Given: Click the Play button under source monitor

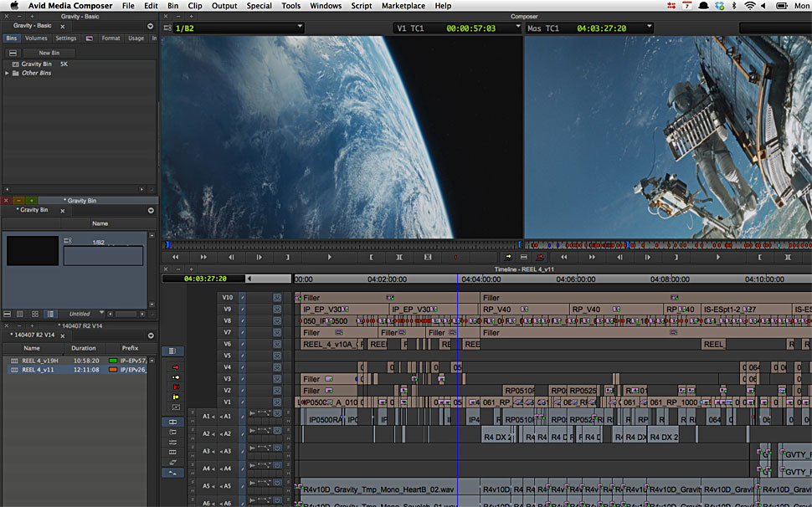Looking at the screenshot, I should [329, 257].
